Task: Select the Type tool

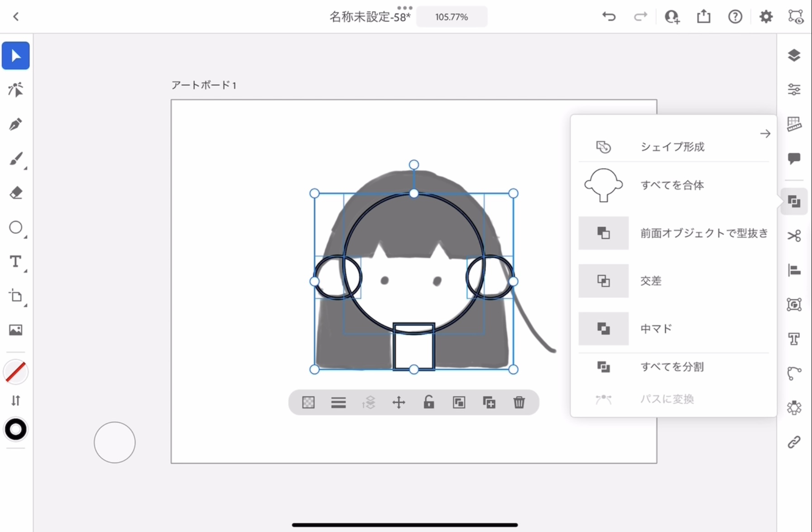Action: coord(16,262)
